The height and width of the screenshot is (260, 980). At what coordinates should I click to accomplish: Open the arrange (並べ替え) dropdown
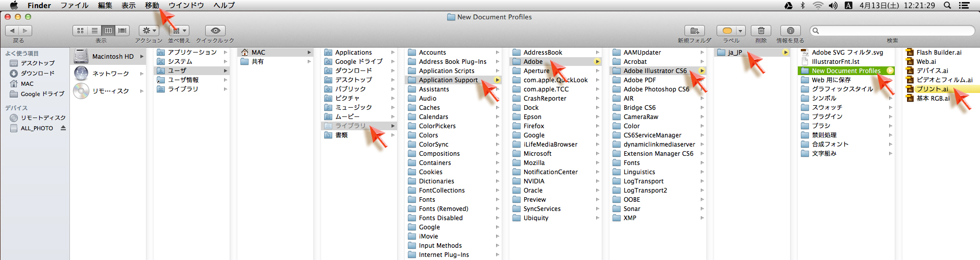pyautogui.click(x=179, y=31)
